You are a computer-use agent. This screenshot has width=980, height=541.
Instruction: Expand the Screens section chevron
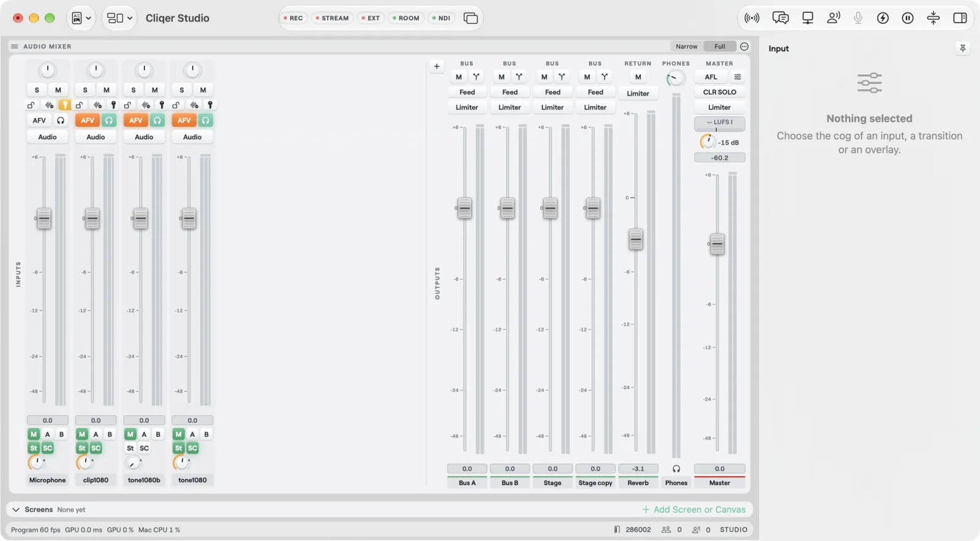pos(16,509)
